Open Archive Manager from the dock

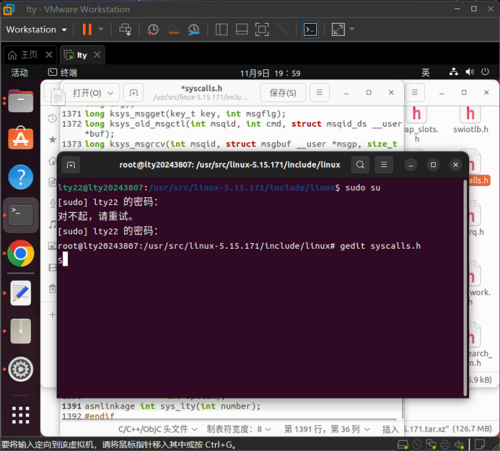(x=21, y=331)
